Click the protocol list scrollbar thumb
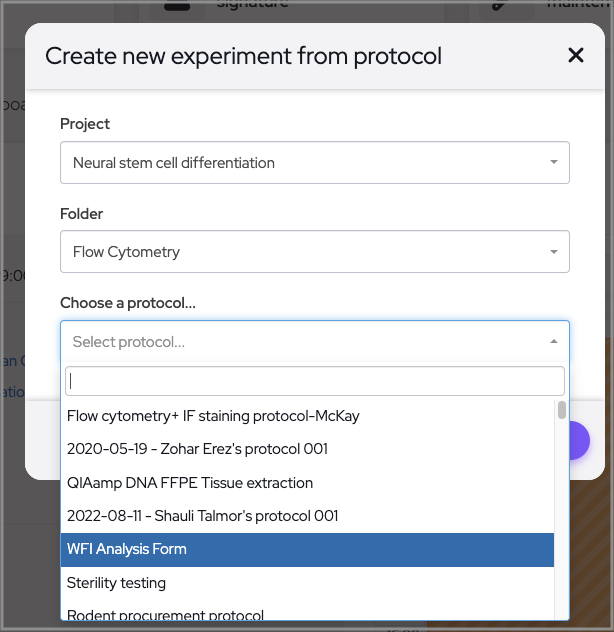The image size is (614, 632). (x=562, y=410)
